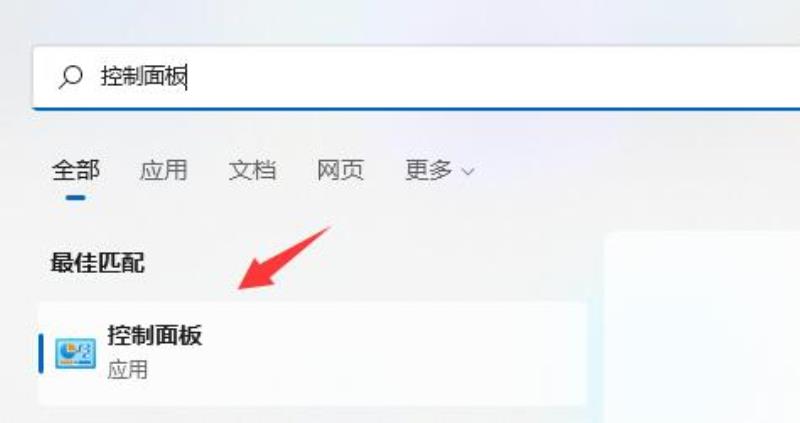Click the red arrow annotation
The width and height of the screenshot is (800, 423).
tap(283, 259)
